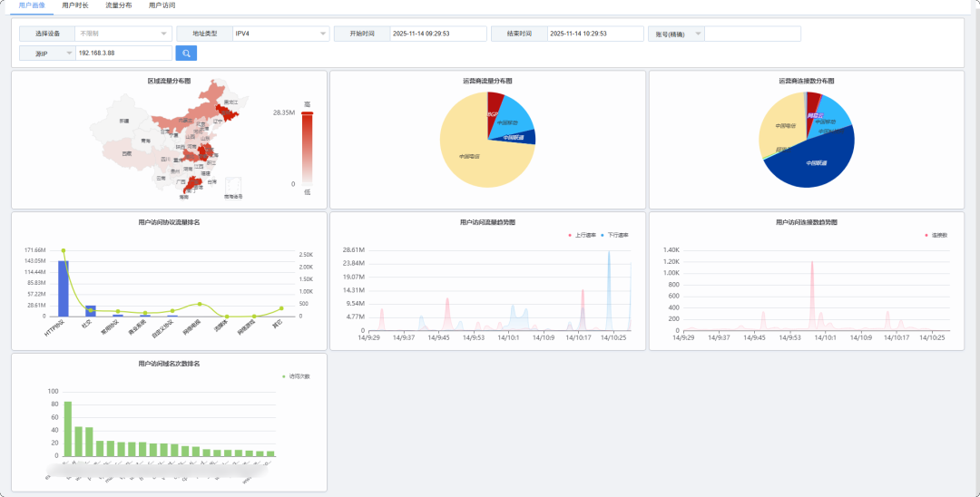
Task: Click the 结束时间 date-time field
Action: point(594,34)
